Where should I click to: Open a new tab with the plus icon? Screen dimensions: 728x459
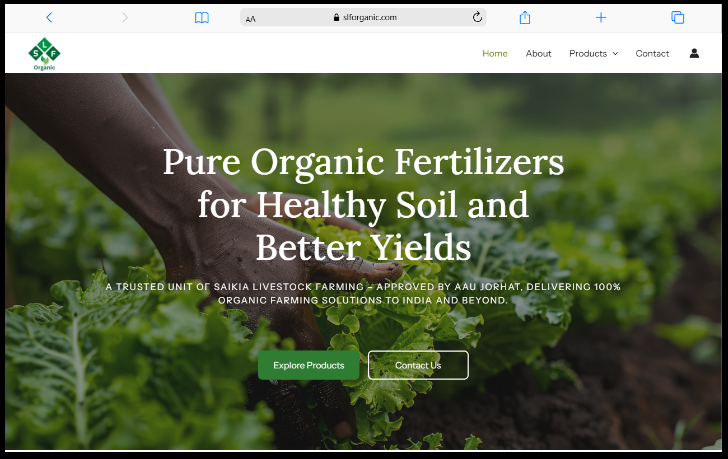coord(601,17)
